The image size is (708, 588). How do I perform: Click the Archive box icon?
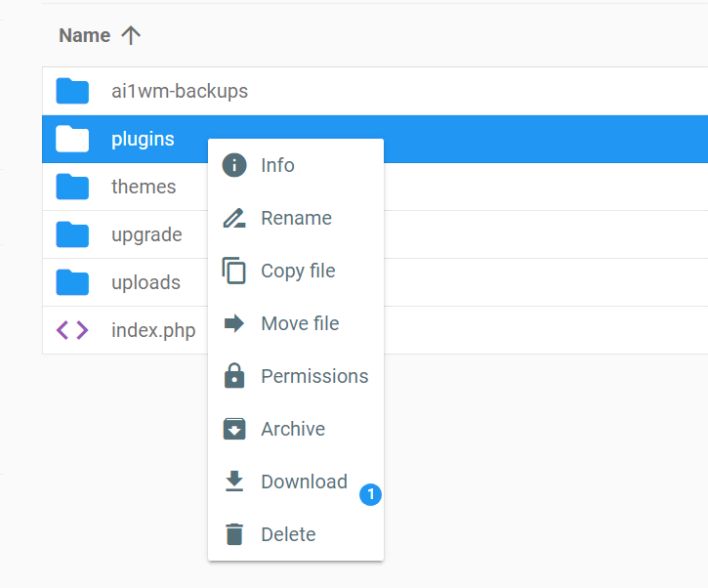click(x=234, y=429)
